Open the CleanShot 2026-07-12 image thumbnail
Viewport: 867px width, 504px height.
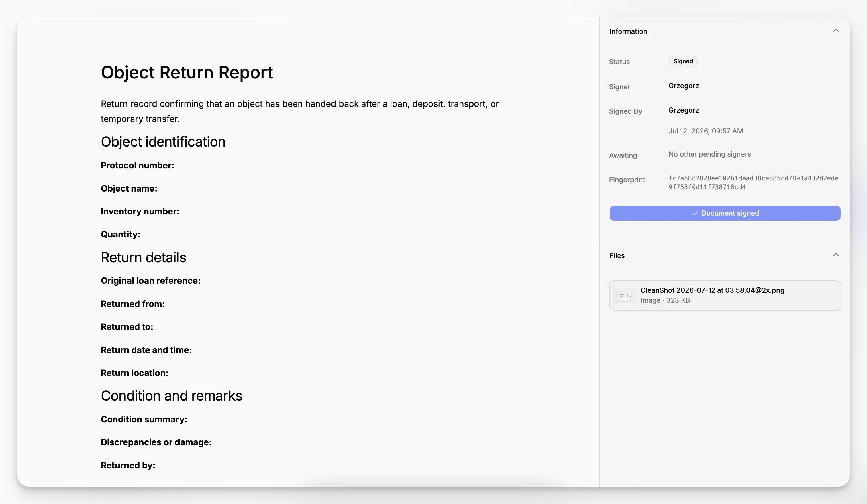[624, 295]
